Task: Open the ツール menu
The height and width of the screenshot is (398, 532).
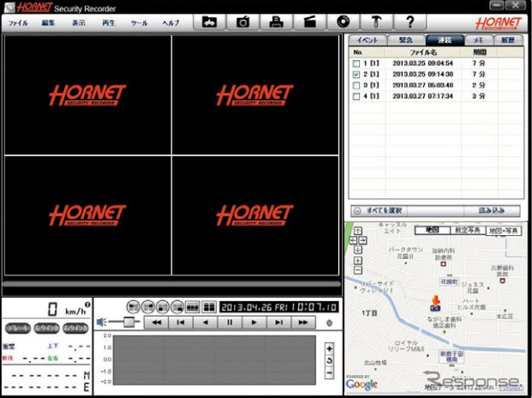Action: (x=139, y=23)
